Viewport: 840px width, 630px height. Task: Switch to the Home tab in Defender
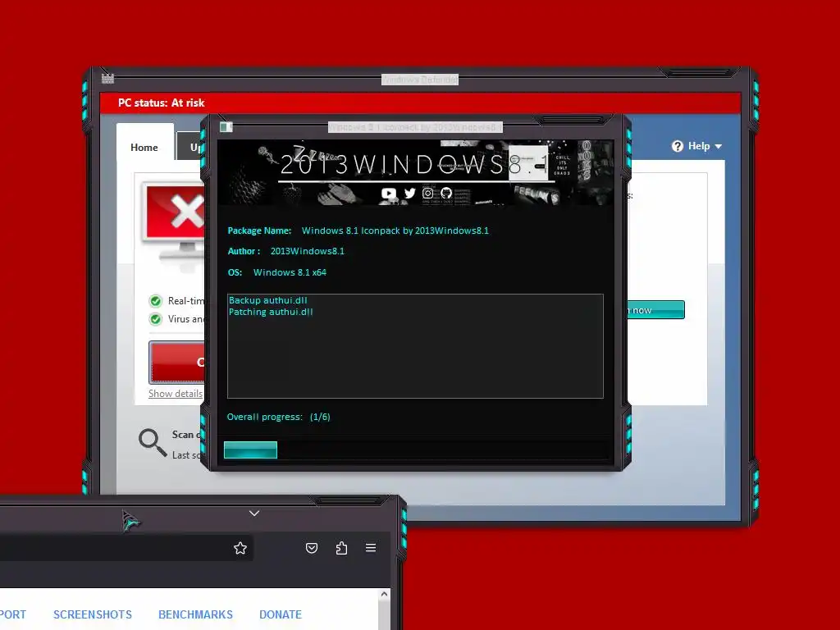click(x=144, y=148)
